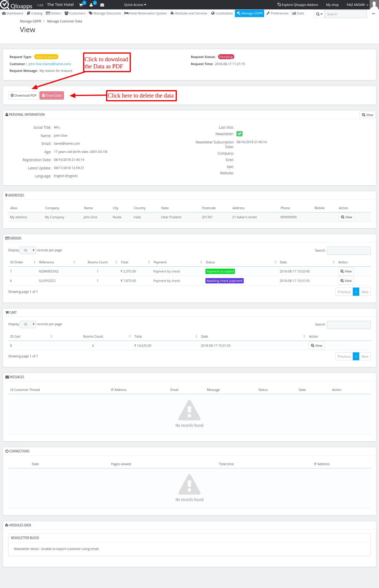
Task: Focus the Cart table Search field
Action: [x=349, y=325]
